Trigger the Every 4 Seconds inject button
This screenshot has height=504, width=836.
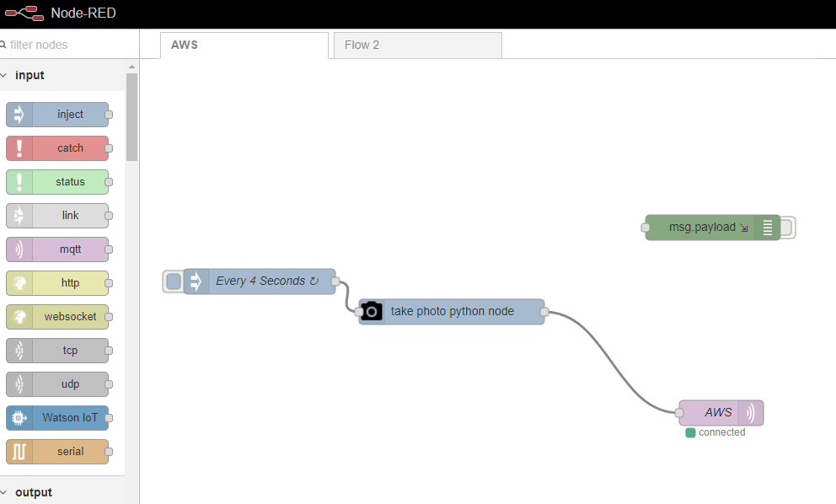click(174, 281)
